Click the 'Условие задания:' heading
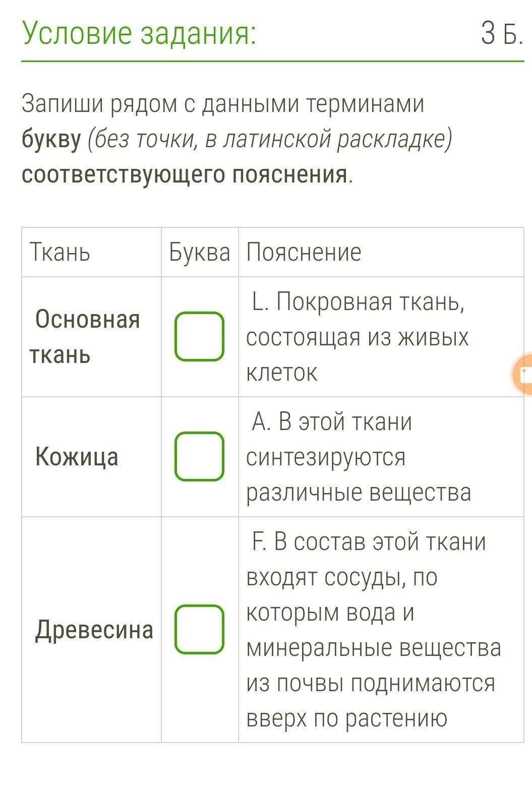The width and height of the screenshot is (532, 792). pos(139,34)
